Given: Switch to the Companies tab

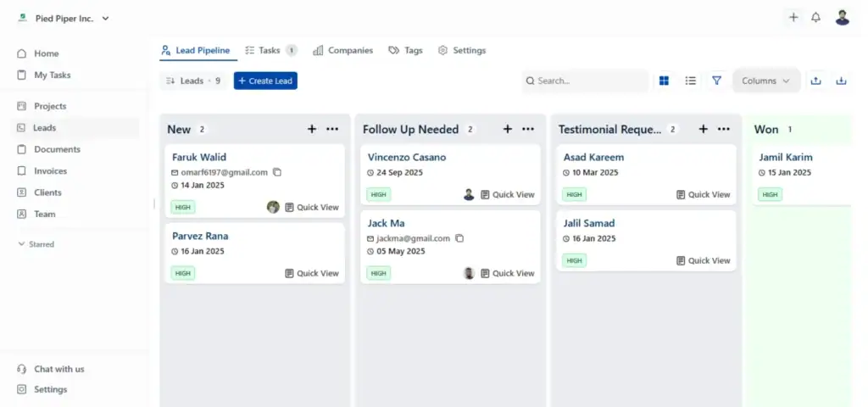Looking at the screenshot, I should click(342, 50).
